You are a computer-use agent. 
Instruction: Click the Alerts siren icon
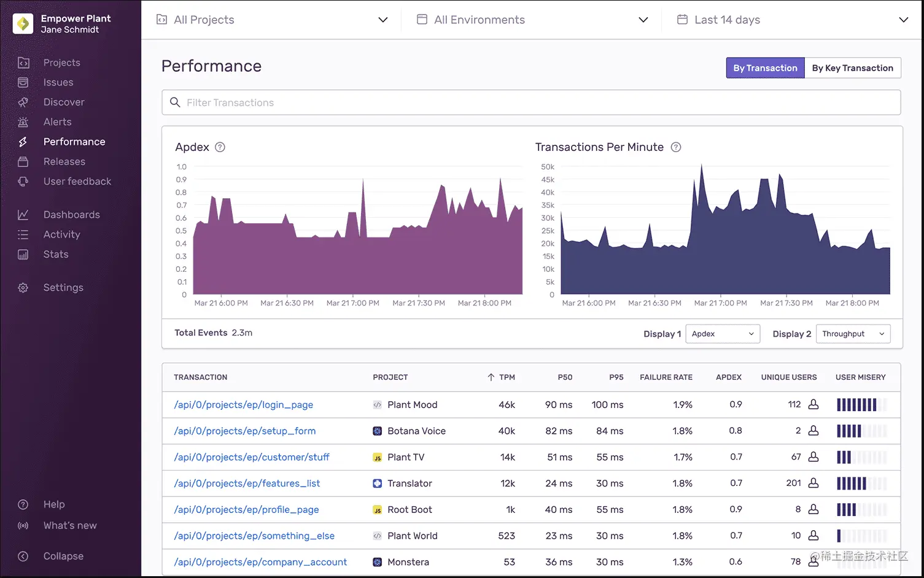coord(23,122)
